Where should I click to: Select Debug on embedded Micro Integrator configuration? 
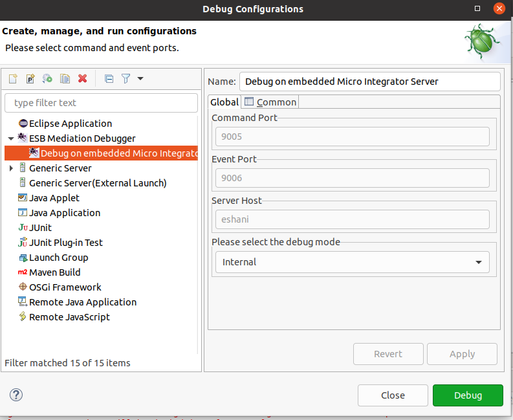pos(101,153)
